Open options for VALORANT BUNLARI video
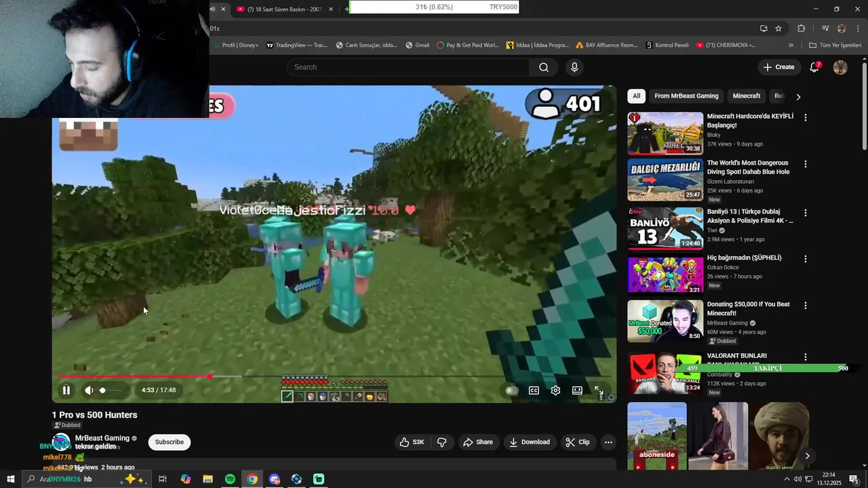This screenshot has height=488, width=868. 806,357
